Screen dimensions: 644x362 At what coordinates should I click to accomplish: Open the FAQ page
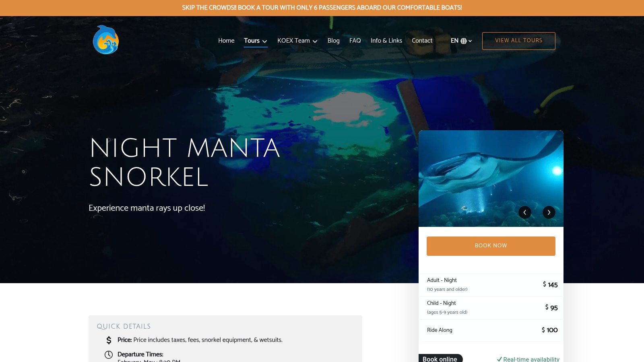coord(355,41)
